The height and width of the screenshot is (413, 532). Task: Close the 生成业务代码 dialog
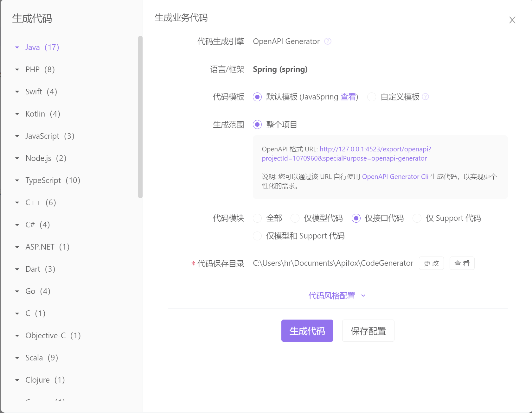(x=512, y=20)
